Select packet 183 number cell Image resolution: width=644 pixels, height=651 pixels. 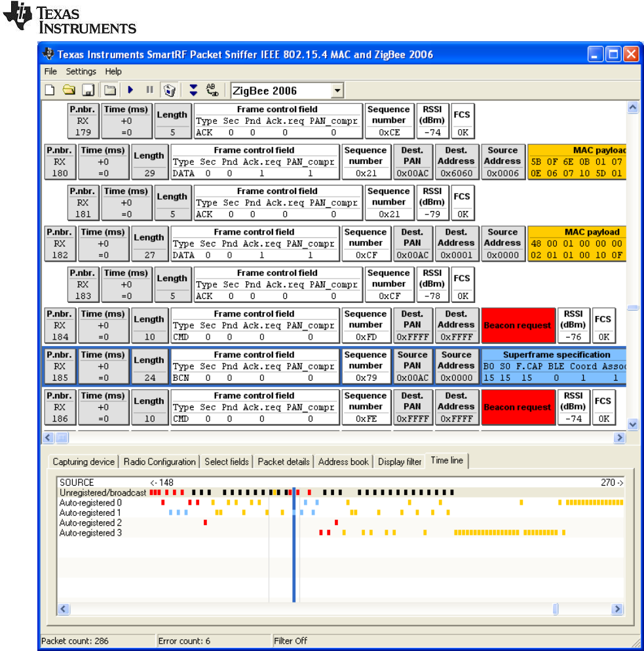pyautogui.click(x=83, y=285)
